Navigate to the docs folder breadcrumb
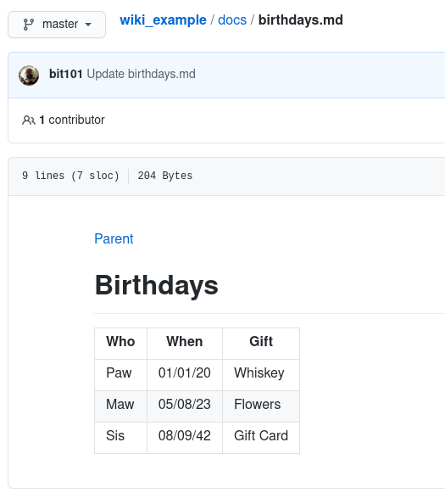The image size is (445, 504). pos(232,20)
